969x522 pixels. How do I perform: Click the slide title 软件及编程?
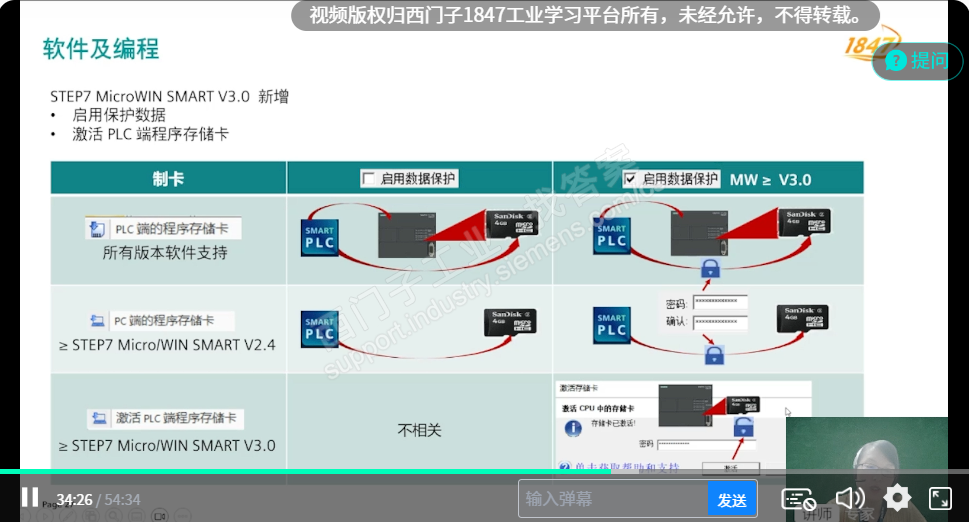point(101,49)
